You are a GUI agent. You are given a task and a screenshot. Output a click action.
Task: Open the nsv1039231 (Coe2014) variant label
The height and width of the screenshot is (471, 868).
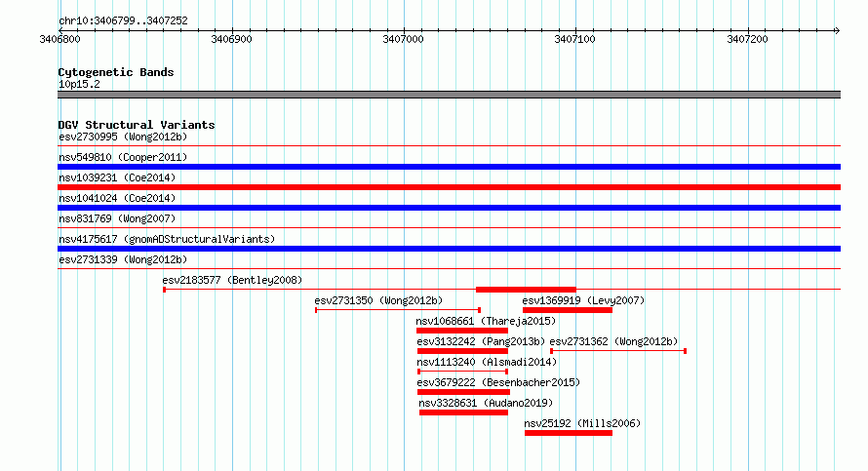(117, 177)
